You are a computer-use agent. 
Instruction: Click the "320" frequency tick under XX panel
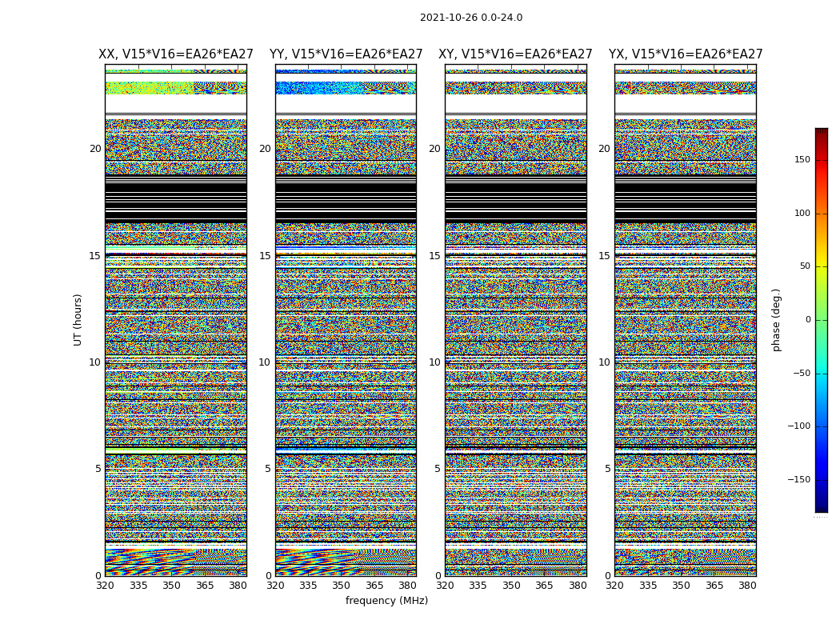105,586
